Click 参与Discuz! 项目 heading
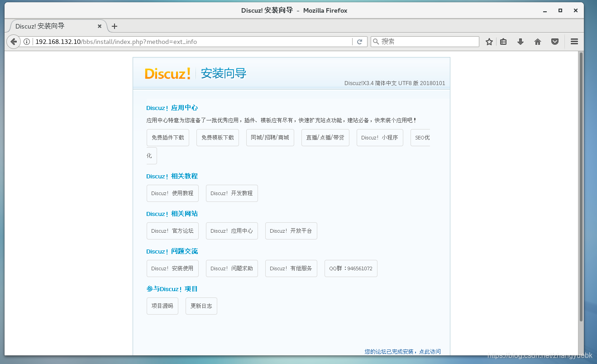 pos(172,289)
